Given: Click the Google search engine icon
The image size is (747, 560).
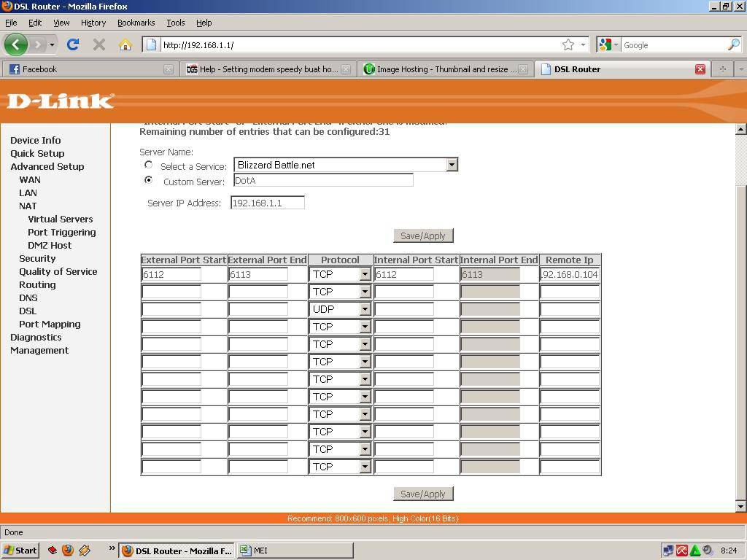Looking at the screenshot, I should click(605, 44).
